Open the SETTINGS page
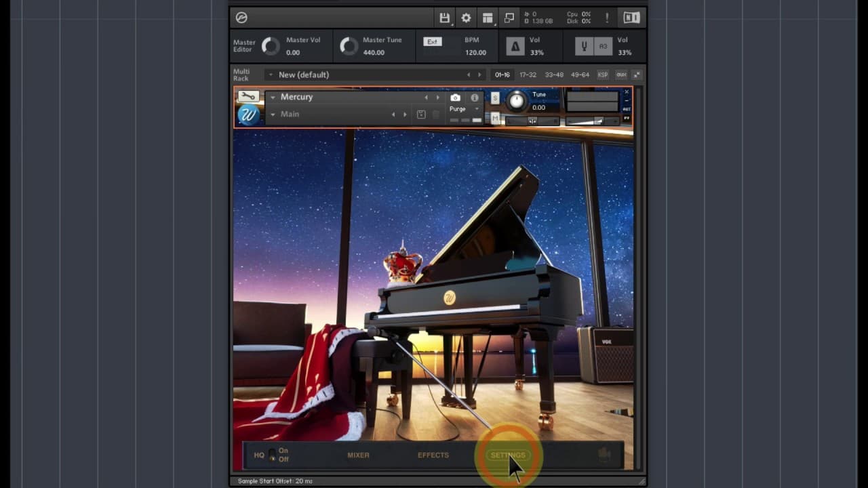Image resolution: width=868 pixels, height=488 pixels. (x=508, y=455)
